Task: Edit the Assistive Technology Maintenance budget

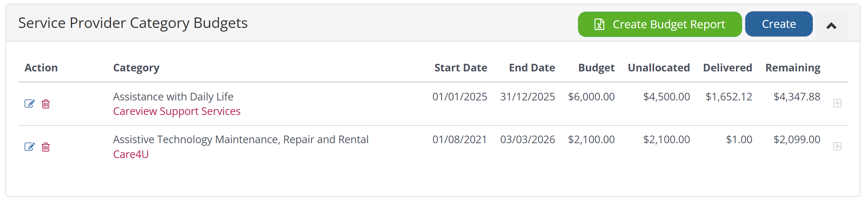Action: [x=29, y=147]
